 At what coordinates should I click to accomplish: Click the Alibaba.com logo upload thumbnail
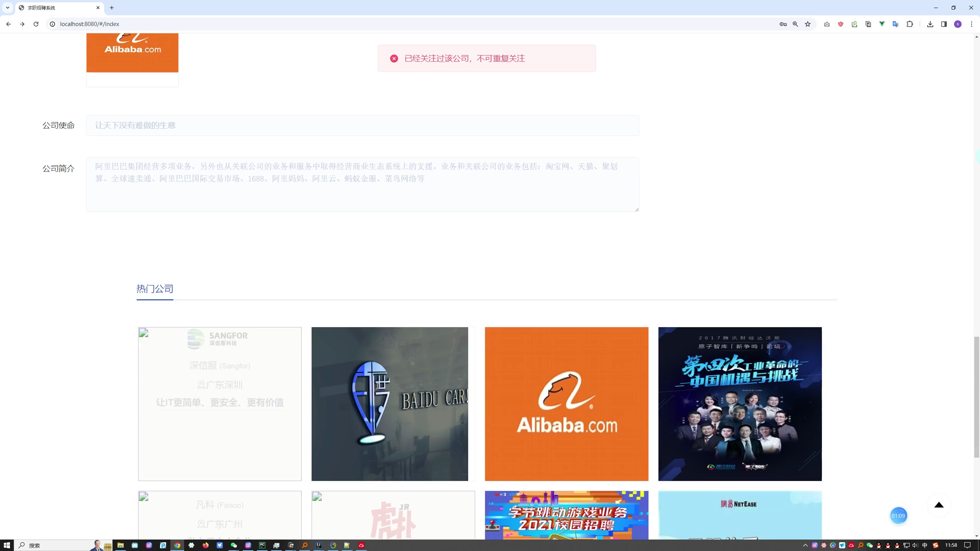tap(132, 53)
